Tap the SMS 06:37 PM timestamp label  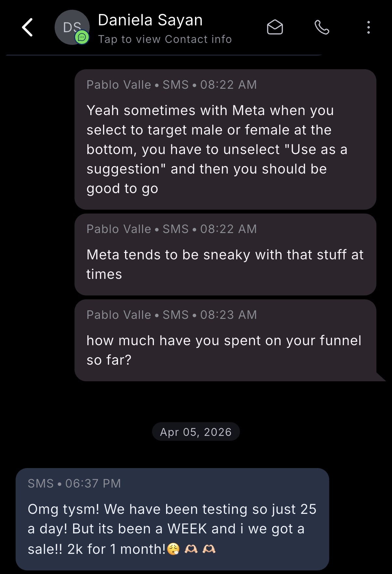(x=74, y=484)
